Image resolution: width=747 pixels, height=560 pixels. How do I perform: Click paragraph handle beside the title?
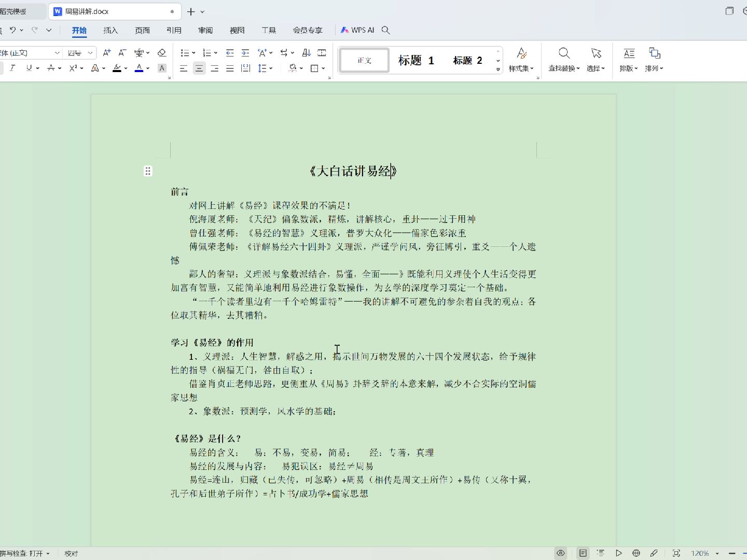tap(148, 171)
